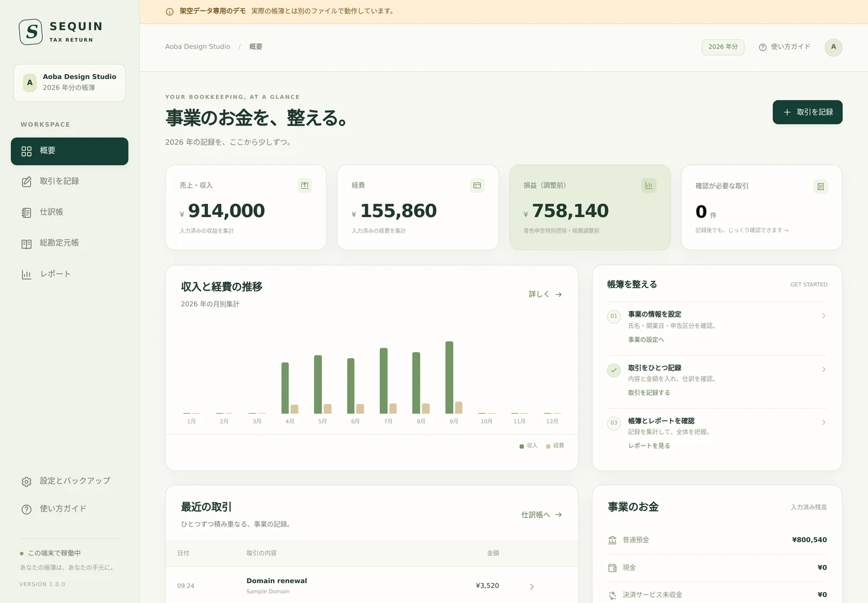This screenshot has width=868, height=603.
Task: Click 事業の設定へ link
Action: [646, 340]
